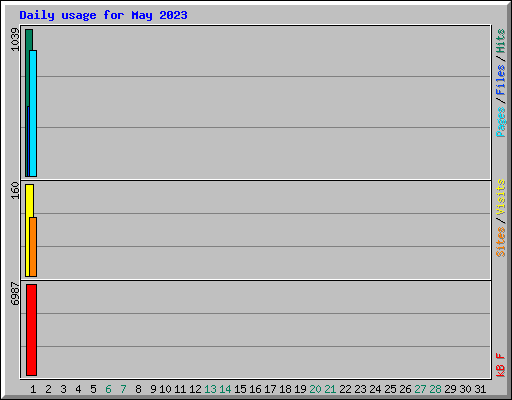The width and height of the screenshot is (512, 400).
Task: Click day label 12 on the axis
Action: coord(195,389)
